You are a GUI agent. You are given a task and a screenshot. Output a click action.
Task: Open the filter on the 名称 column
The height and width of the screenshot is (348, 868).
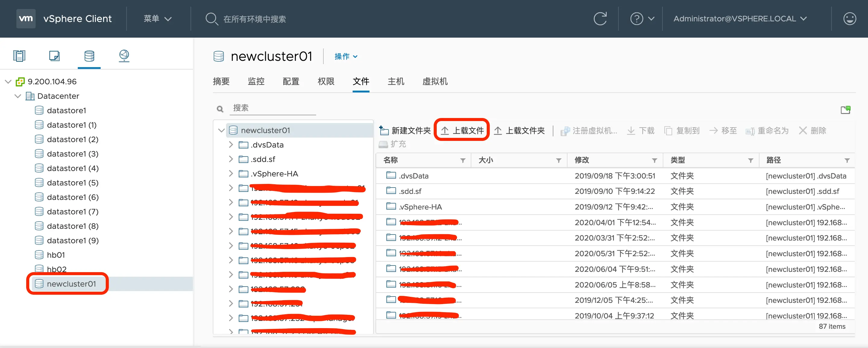point(463,160)
